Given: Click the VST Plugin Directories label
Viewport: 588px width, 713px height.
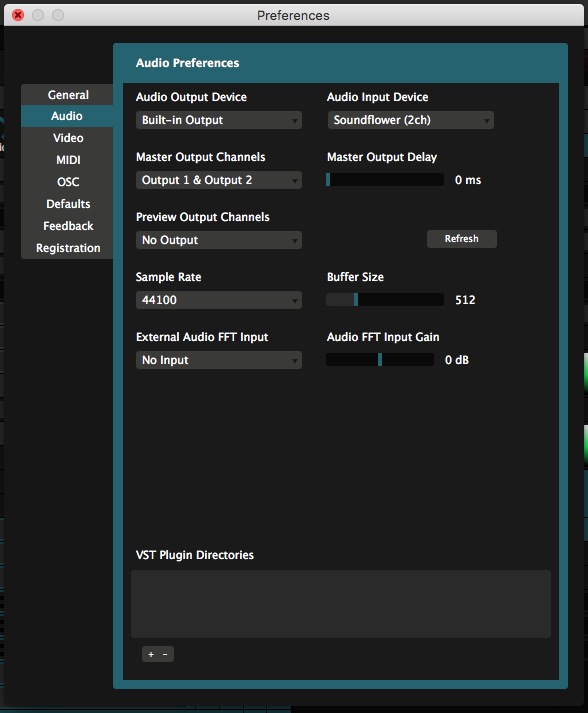Looking at the screenshot, I should 195,555.
